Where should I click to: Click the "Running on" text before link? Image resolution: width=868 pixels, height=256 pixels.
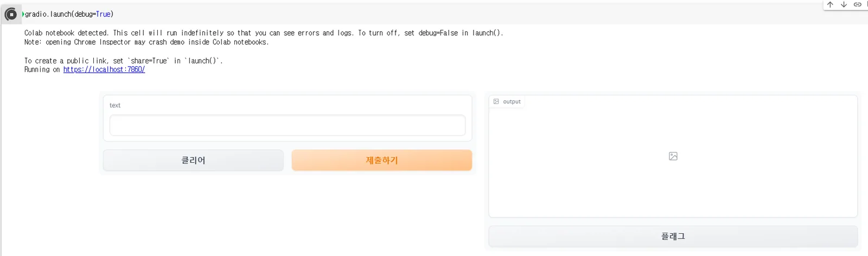(x=42, y=69)
